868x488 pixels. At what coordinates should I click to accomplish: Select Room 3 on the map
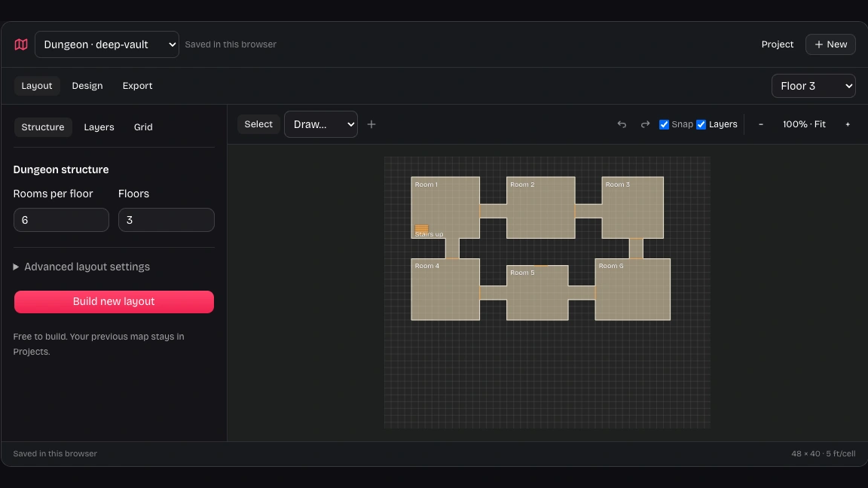[x=633, y=208]
